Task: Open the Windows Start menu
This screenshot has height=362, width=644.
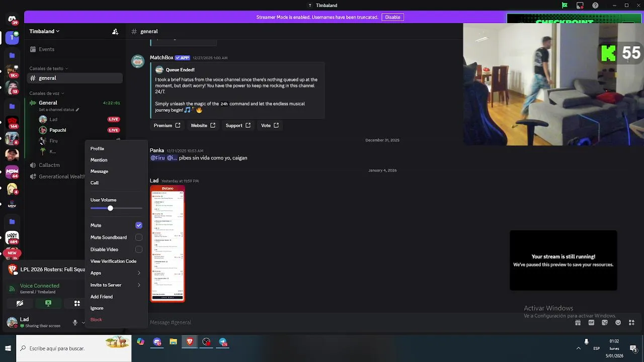Action: click(x=8, y=348)
